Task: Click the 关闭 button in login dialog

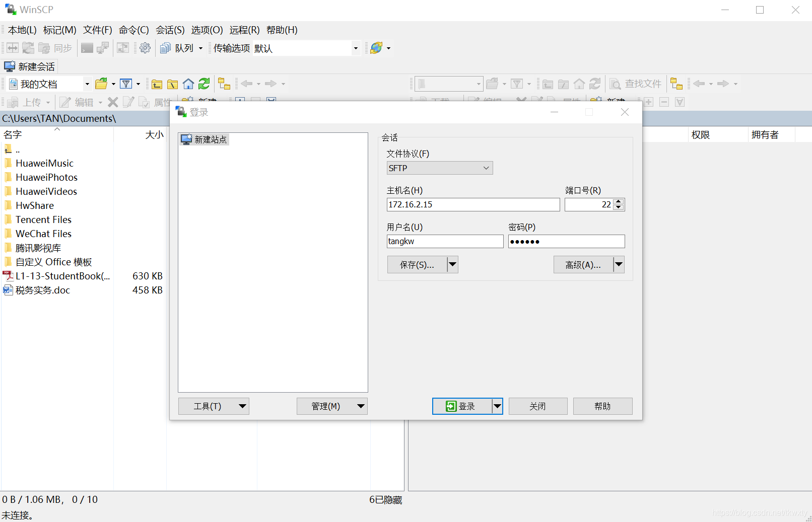Action: pos(538,406)
